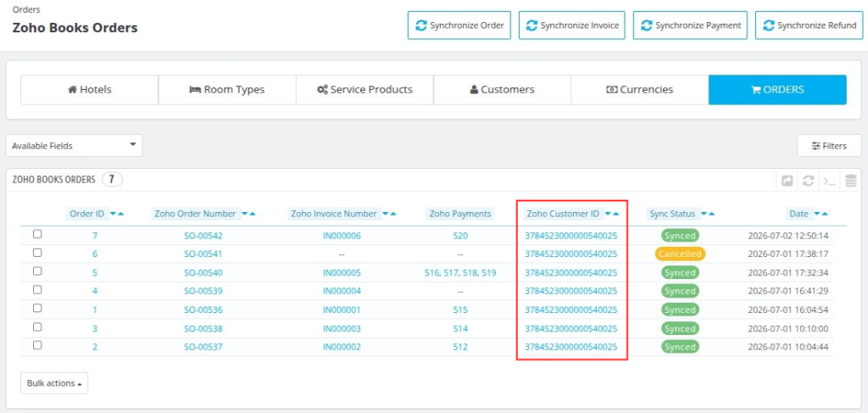Click the refresh list icon in the panel header

[x=808, y=181]
